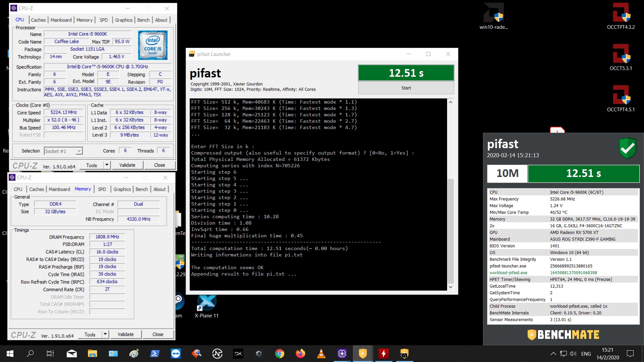Switch to Caches tab in top CPU-Z

tap(38, 20)
